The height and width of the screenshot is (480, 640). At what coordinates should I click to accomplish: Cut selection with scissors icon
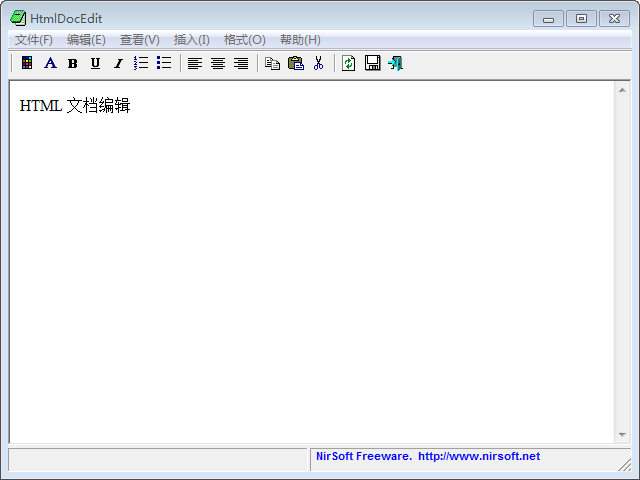[318, 63]
